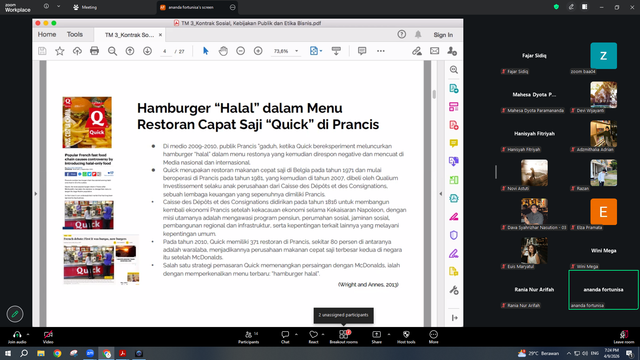The height and width of the screenshot is (360, 640).
Task: Toggle Video on in Zoom
Action: tap(48, 337)
